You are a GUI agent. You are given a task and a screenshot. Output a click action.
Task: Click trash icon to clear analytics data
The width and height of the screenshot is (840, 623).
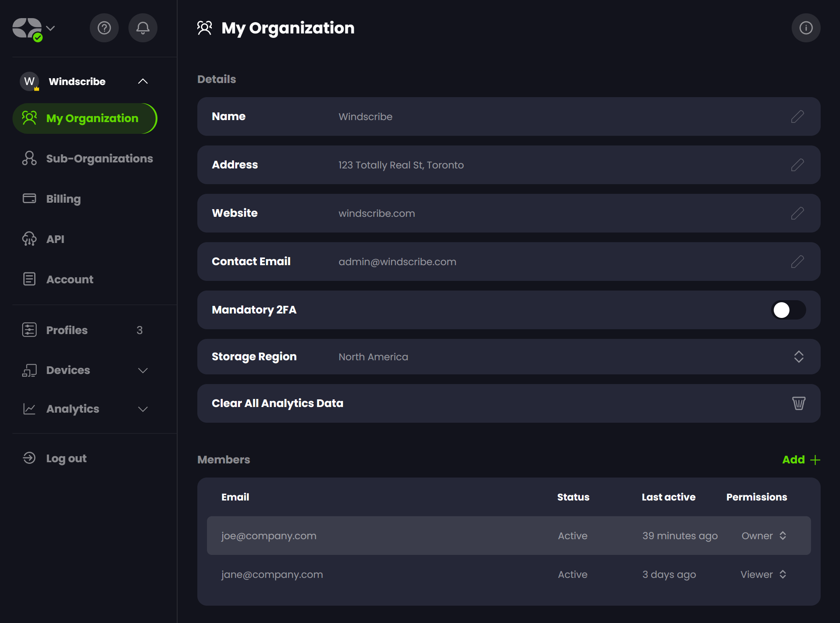point(798,403)
